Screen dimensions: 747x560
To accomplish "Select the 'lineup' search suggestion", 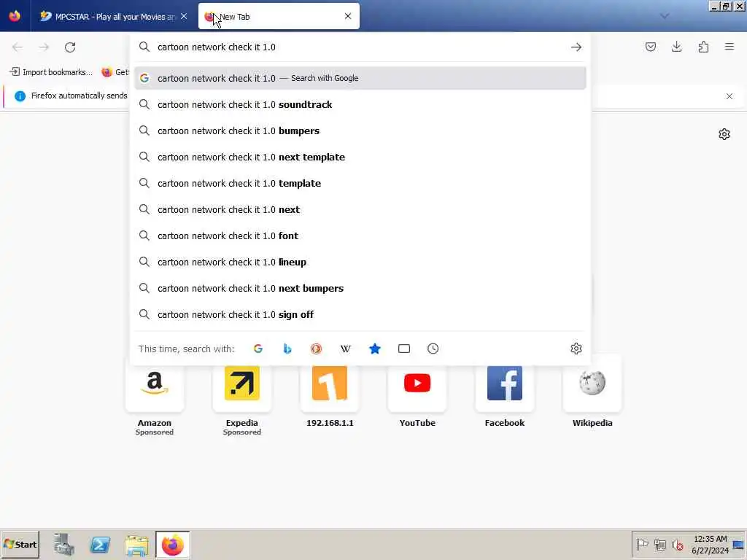I will tap(360, 262).
